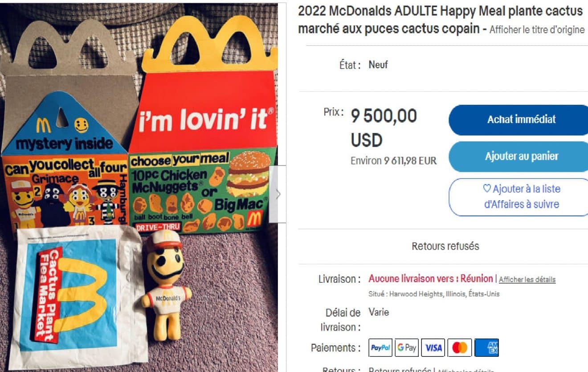Click the Retours refusés heading
588x372 pixels.
445,246
